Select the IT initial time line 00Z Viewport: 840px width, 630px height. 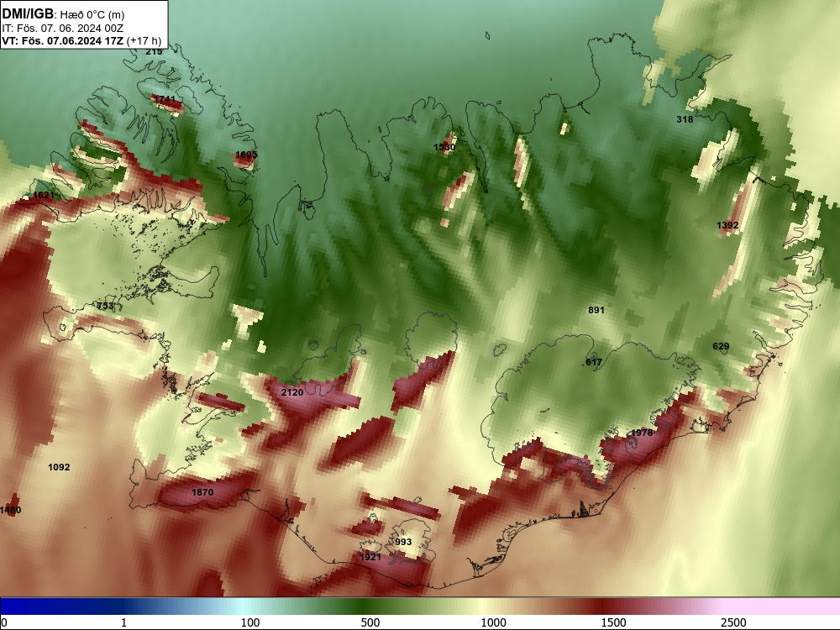click(63, 28)
